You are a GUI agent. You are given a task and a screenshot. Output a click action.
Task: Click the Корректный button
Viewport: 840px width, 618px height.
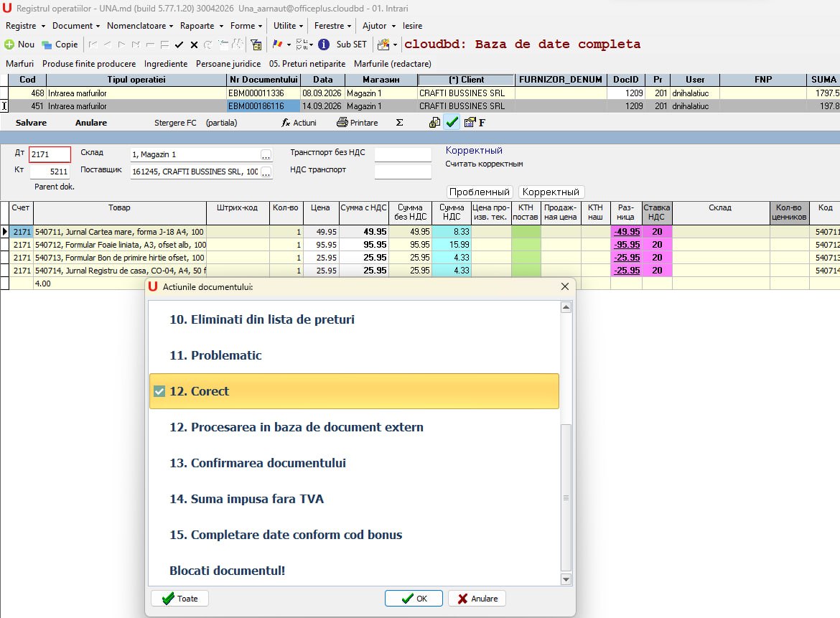point(551,192)
